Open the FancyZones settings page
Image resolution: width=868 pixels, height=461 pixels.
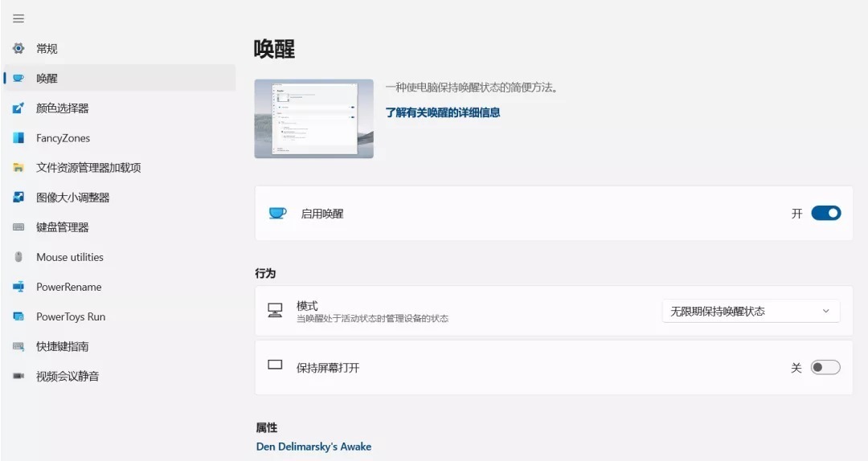pyautogui.click(x=120, y=138)
